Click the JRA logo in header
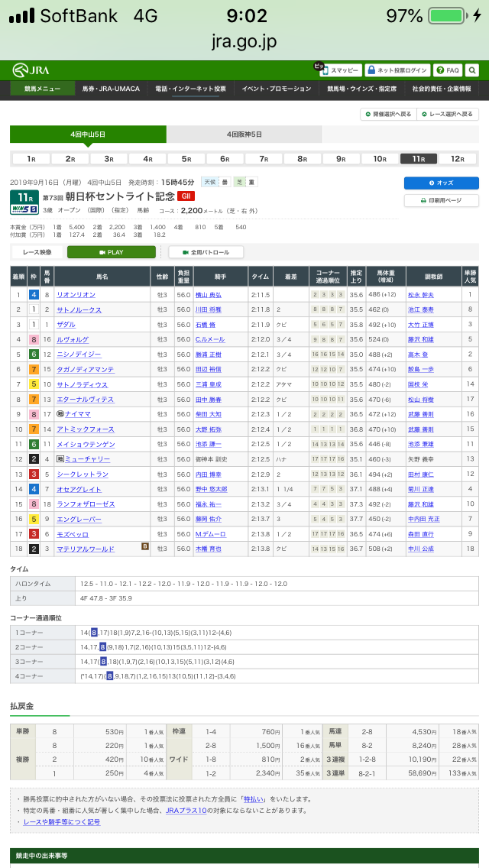Image resolution: width=489 pixels, height=868 pixels. [31, 70]
